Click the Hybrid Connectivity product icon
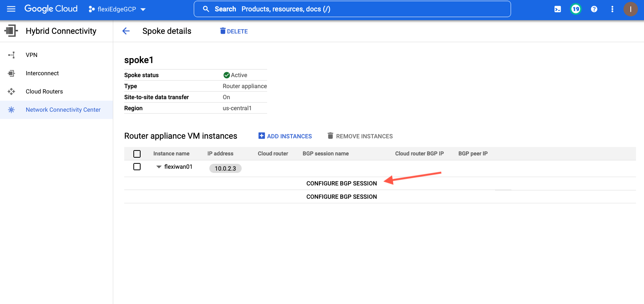This screenshot has width=644, height=304. (11, 31)
